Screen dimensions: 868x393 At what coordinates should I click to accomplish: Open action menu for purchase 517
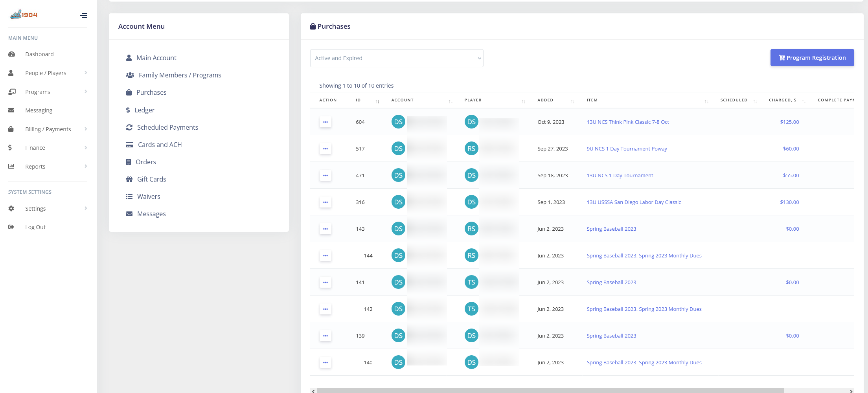click(x=325, y=149)
